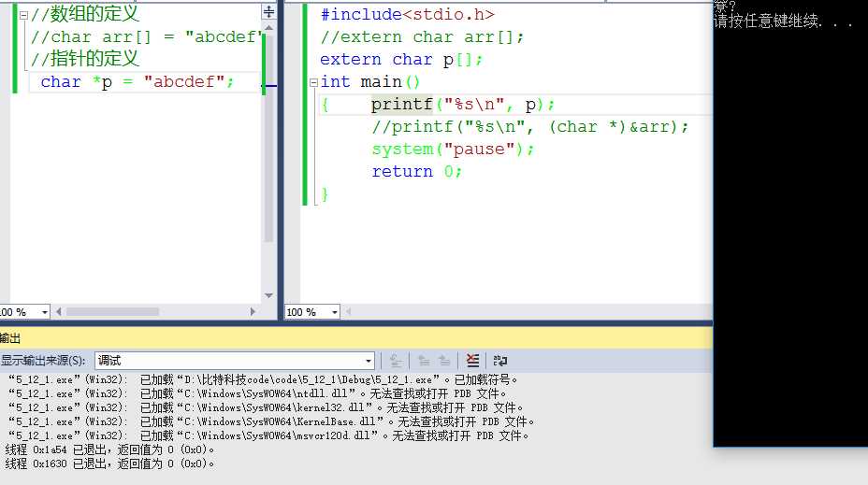Open the right editor 100 % zoom dropdown

334,312
